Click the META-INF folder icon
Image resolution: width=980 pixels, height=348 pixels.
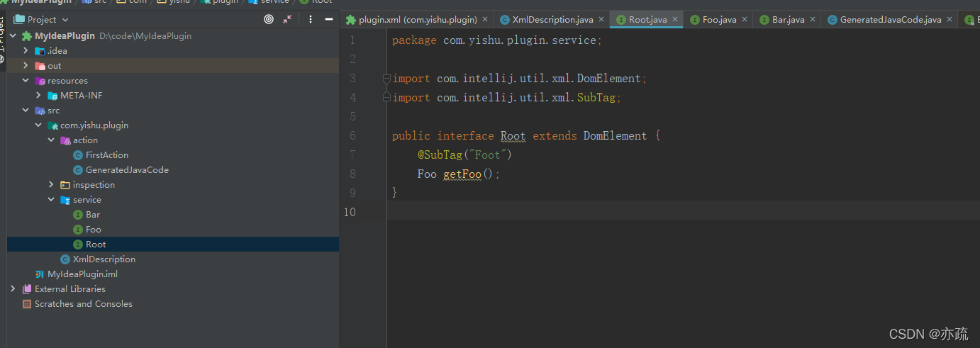pyautogui.click(x=52, y=96)
